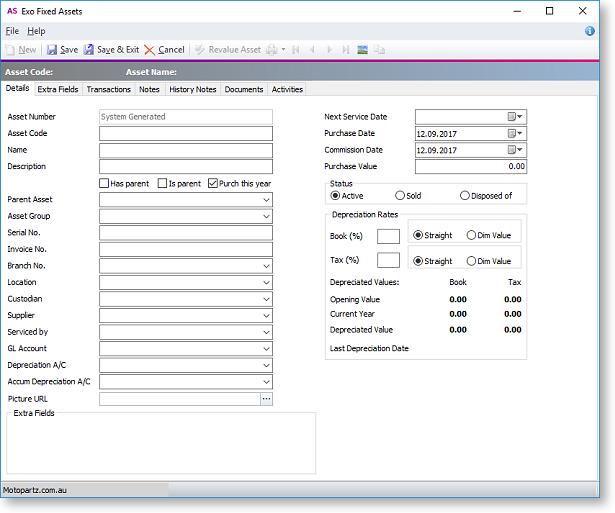
Task: Select the Sold status radio button
Action: (401, 196)
